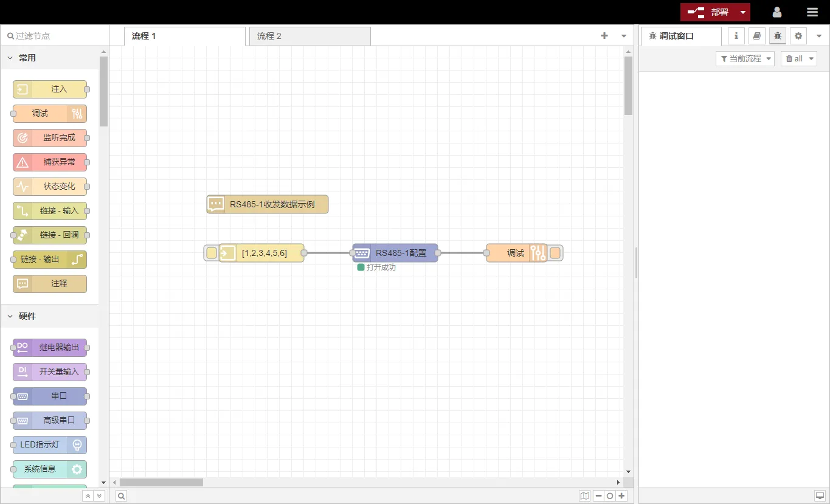Open the 当前流程 filter dropdown
This screenshot has width=830, height=504.
745,59
